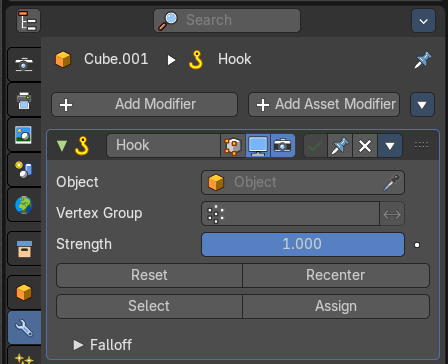
Task: Pin the Hook modifier to last
Action: point(340,146)
